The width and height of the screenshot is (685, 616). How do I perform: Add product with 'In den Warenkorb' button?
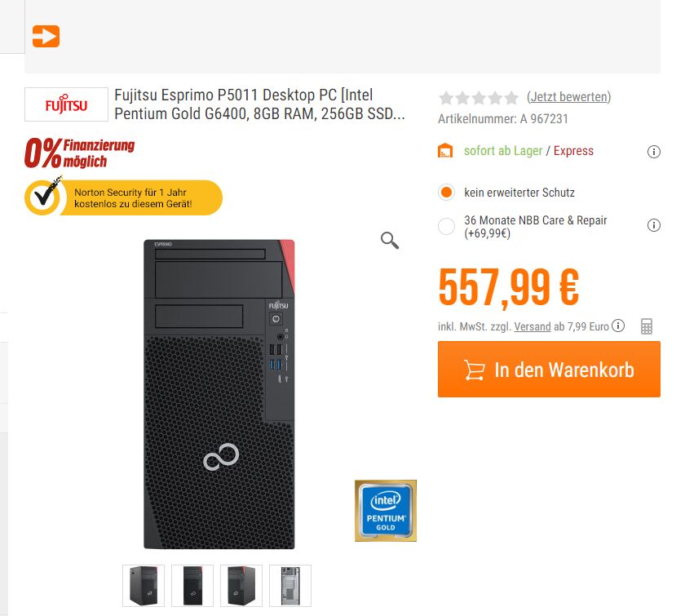click(549, 370)
